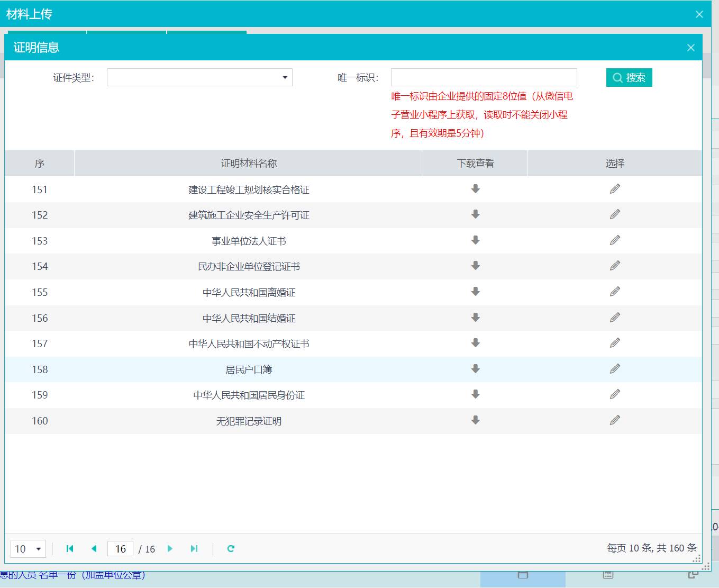Download the 无犯罪记录证明 file
Screen dimensions: 719x588
tap(476, 420)
